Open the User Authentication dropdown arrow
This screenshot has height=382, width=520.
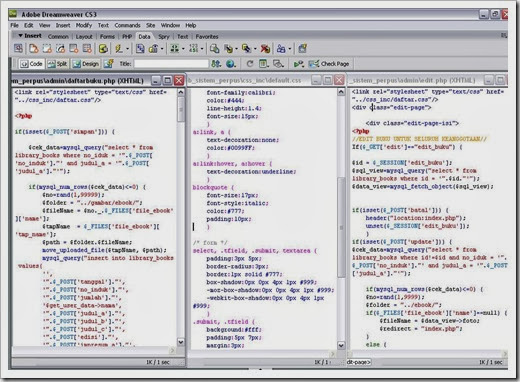pyautogui.click(x=290, y=49)
